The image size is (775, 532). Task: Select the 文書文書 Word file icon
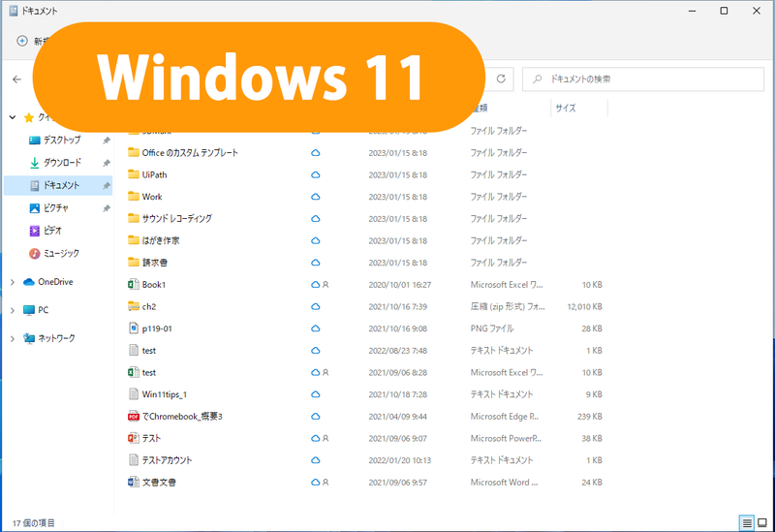pos(134,482)
